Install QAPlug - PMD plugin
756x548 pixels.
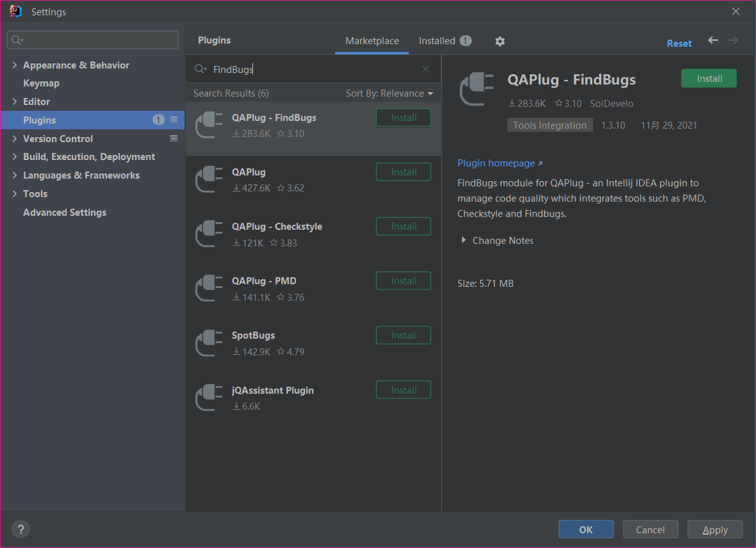(x=404, y=281)
